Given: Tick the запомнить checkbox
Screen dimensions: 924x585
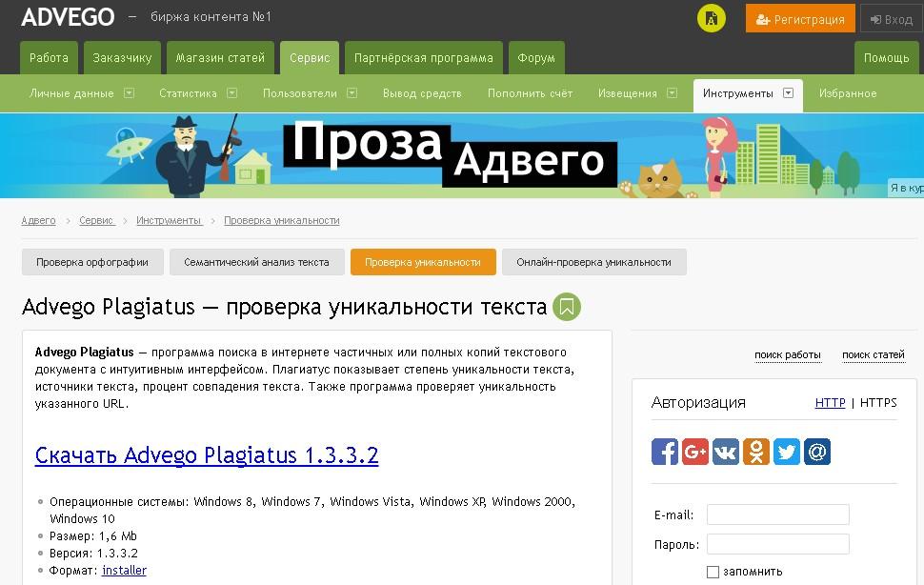Looking at the screenshot, I should (x=713, y=572).
